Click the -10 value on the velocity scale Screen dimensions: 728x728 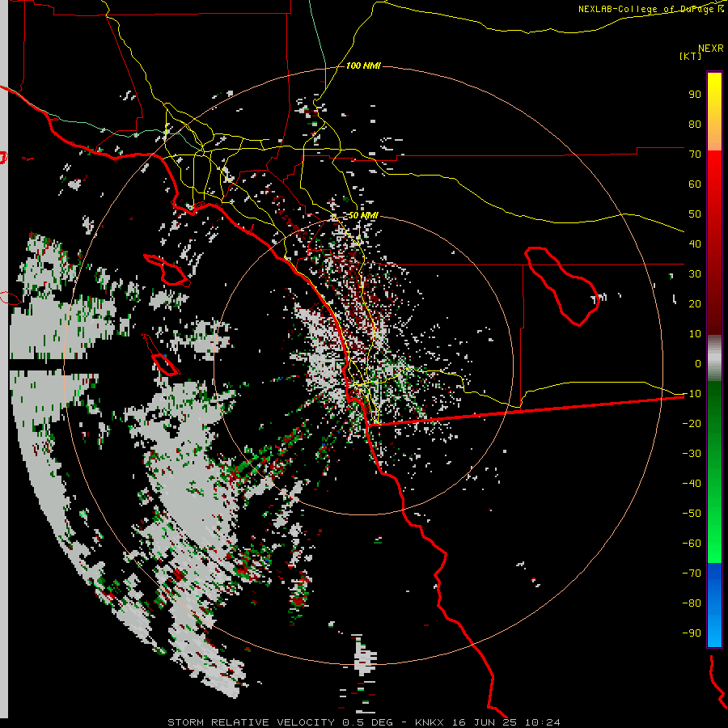[692, 394]
